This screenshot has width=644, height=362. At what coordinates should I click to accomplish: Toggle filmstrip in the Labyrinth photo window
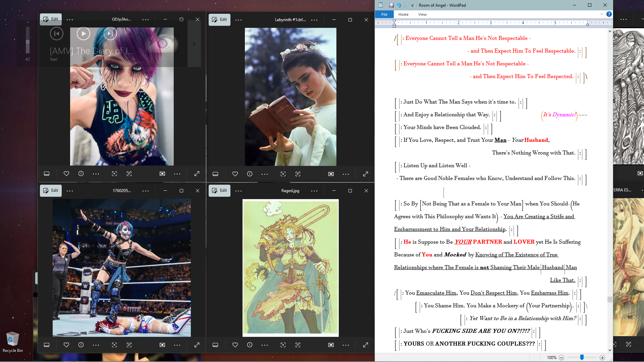click(x=215, y=174)
